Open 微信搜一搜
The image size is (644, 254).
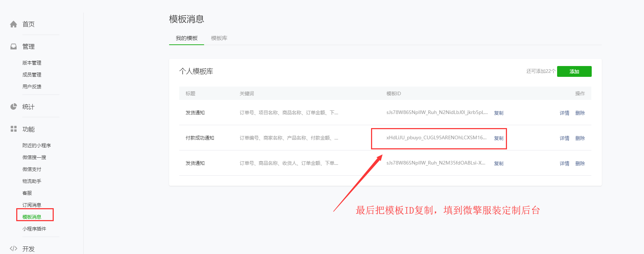(34, 157)
